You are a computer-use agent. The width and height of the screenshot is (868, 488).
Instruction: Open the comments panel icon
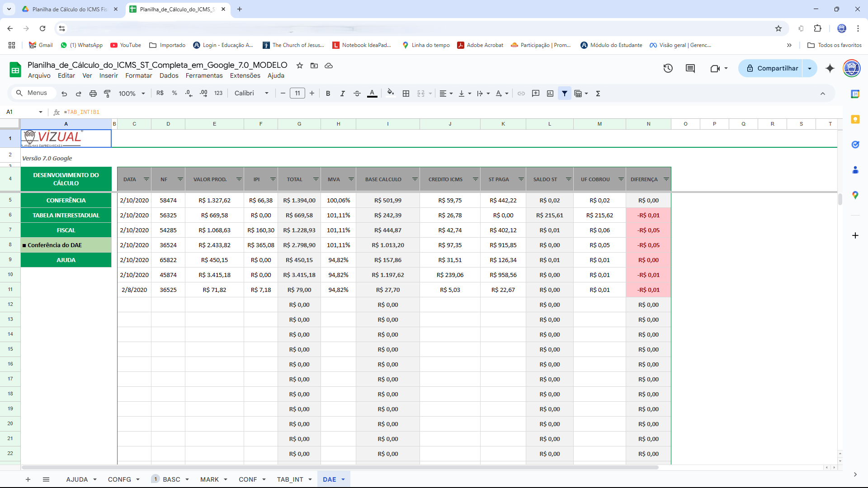[690, 68]
